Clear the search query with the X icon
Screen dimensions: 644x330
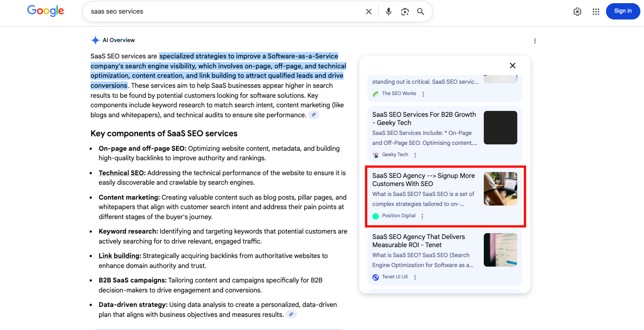tap(368, 11)
